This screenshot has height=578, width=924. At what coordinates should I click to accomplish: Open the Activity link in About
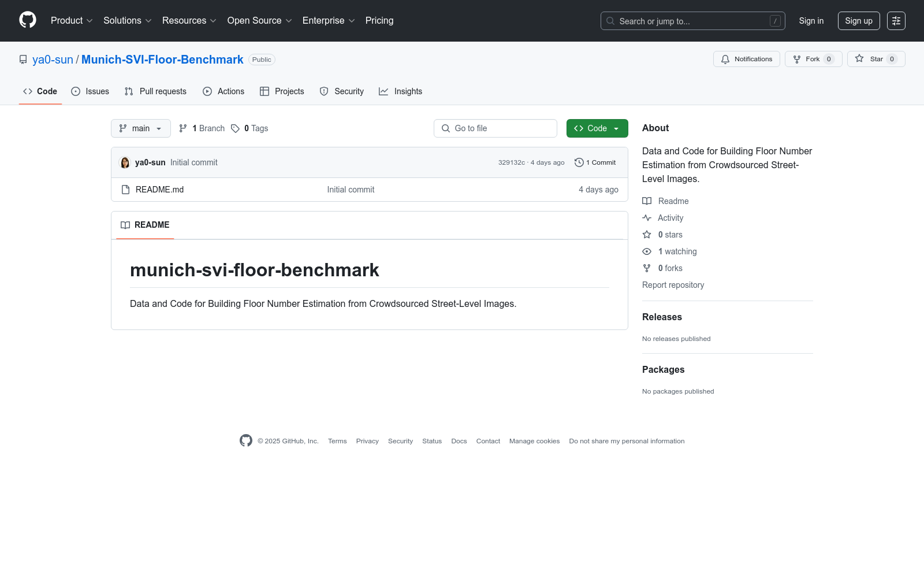tap(663, 218)
